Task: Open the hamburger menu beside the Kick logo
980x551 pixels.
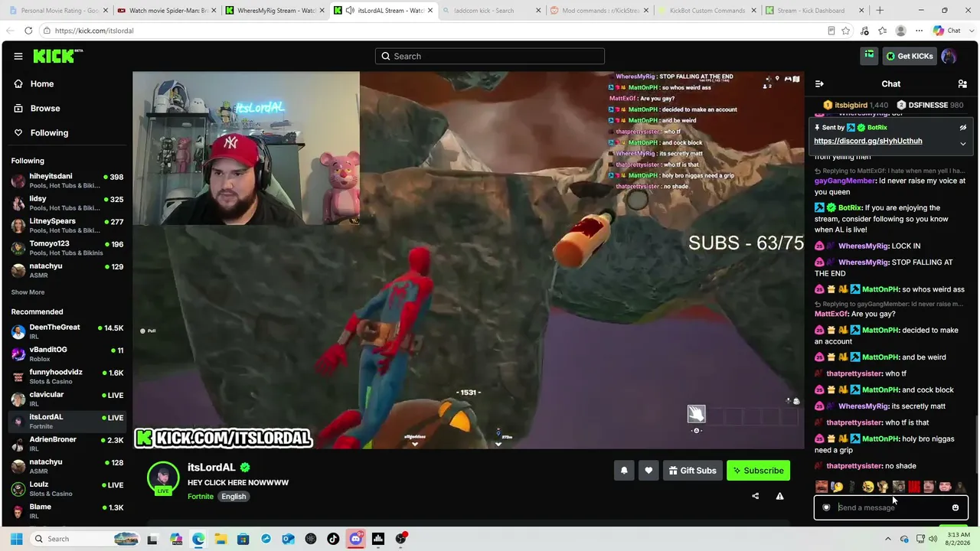Action: tap(18, 56)
